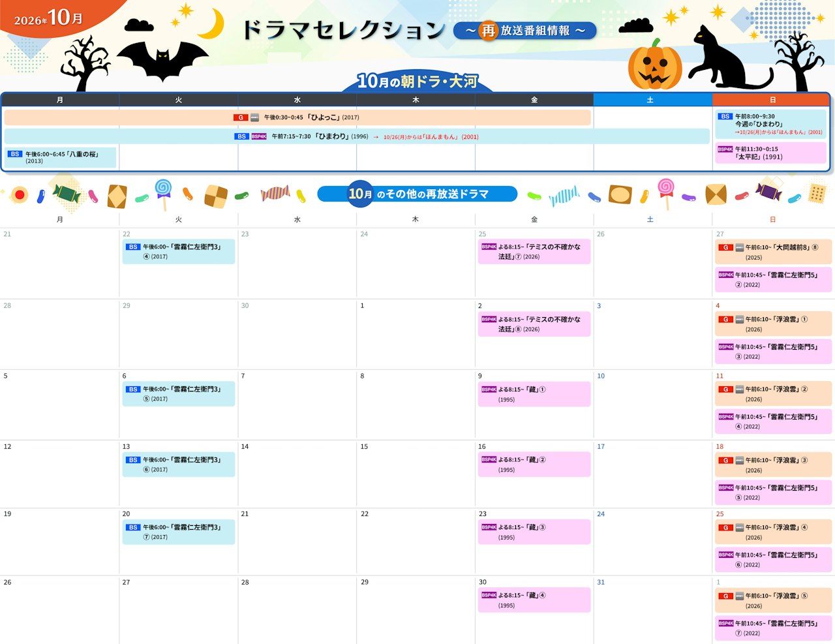This screenshot has width=835, height=644.
Task: Click date number 31 in the calendar
Action: point(601,582)
